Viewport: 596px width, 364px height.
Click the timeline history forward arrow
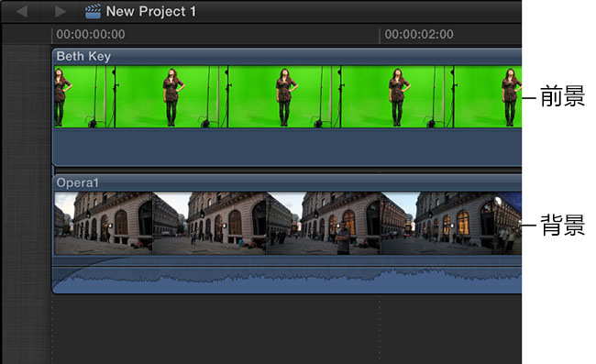(x=60, y=11)
